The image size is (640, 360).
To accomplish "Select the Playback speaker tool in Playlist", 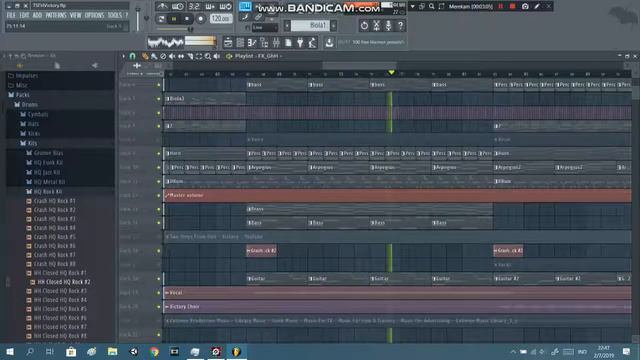I will 217,56.
